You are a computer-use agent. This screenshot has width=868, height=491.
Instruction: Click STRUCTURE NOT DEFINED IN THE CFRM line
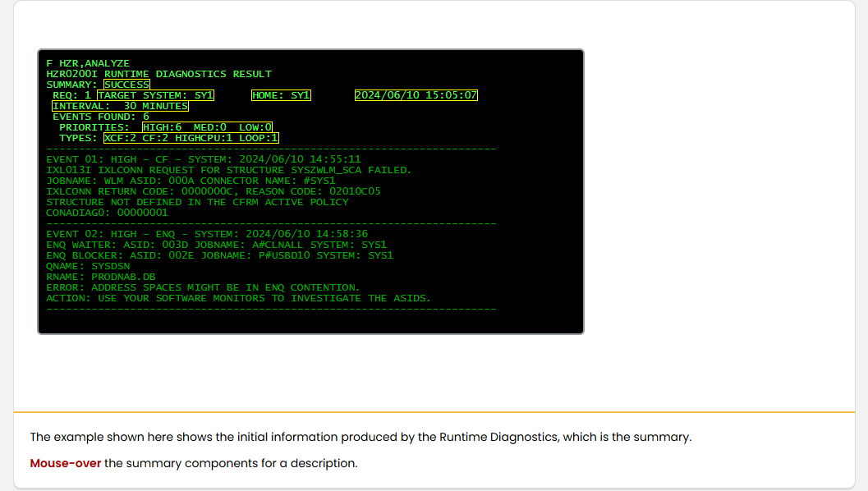pos(198,202)
